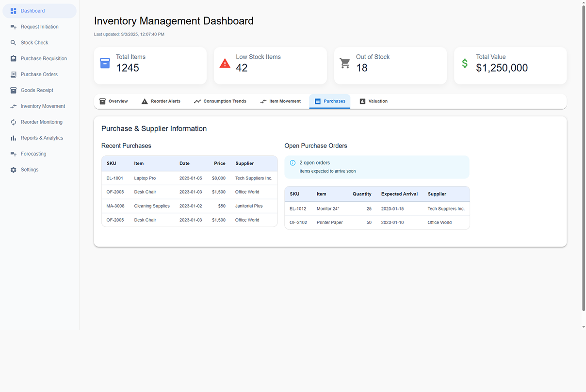Open the Purchase Requisition page
This screenshot has height=392, width=586.
40,59
